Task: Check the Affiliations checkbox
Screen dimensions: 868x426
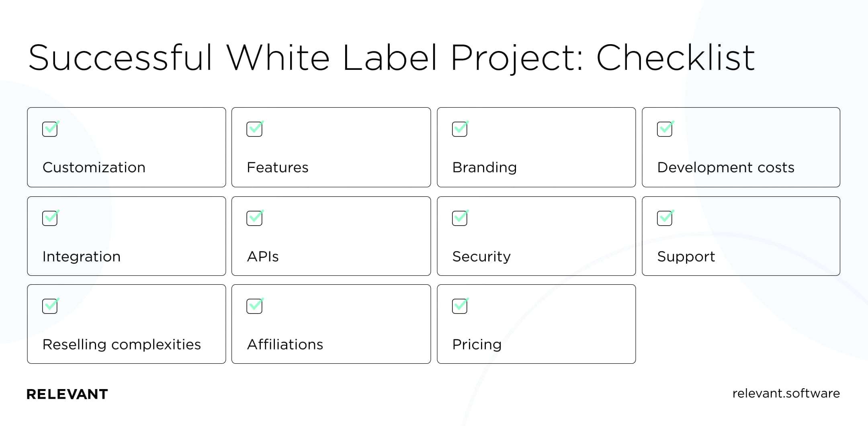Action: click(x=255, y=306)
